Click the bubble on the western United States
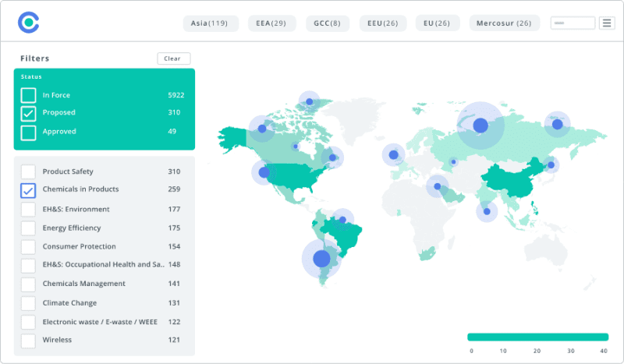This screenshot has height=364, width=624. tap(264, 172)
